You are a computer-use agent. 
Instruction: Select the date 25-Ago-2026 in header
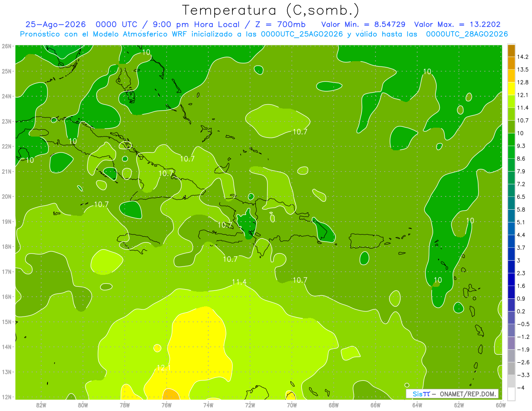[55, 24]
